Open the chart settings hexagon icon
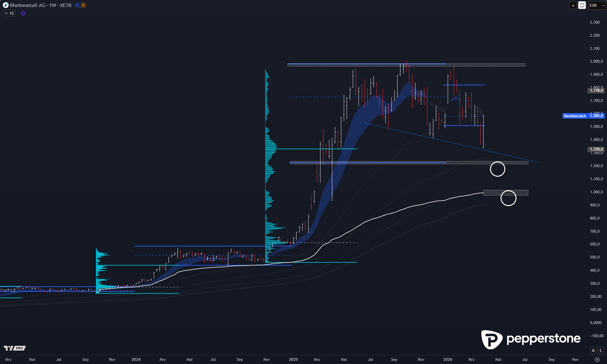The height and width of the screenshot is (364, 607). (x=597, y=360)
